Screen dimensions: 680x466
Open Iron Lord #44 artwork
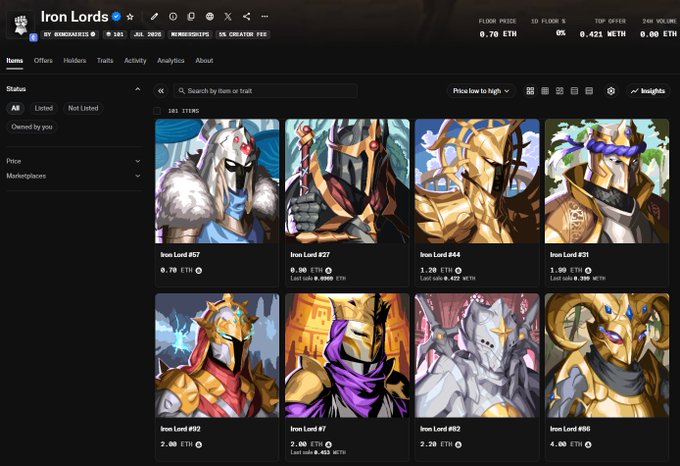pyautogui.click(x=477, y=181)
